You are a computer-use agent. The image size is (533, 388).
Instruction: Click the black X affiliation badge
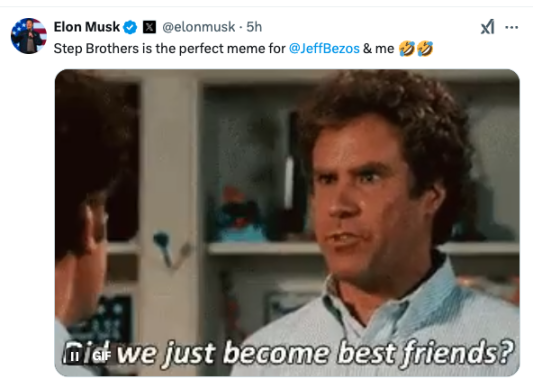click(149, 27)
